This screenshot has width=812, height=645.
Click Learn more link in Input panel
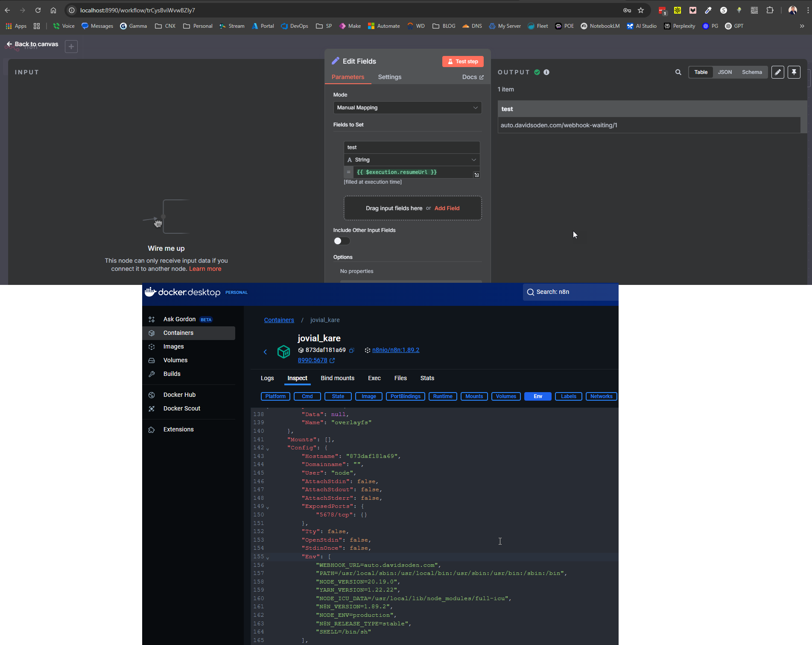(x=205, y=269)
